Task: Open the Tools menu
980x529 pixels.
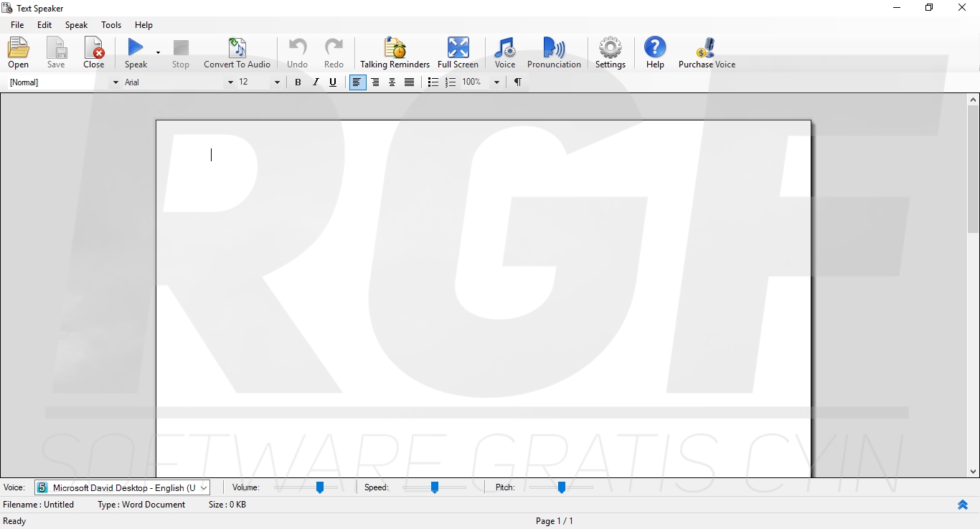Action: click(111, 25)
